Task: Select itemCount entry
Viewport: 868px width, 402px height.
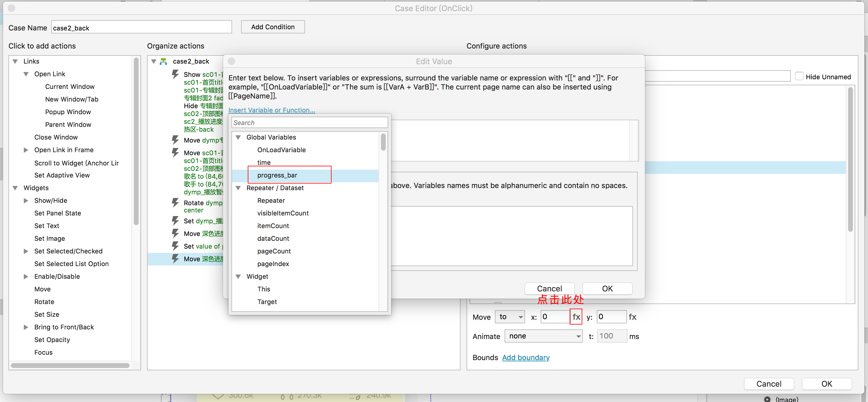Action: click(x=273, y=226)
